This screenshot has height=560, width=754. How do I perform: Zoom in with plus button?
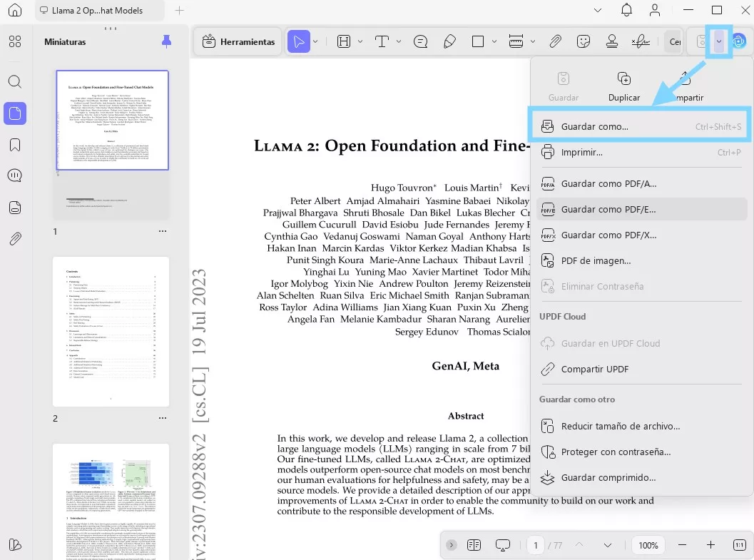coord(710,544)
